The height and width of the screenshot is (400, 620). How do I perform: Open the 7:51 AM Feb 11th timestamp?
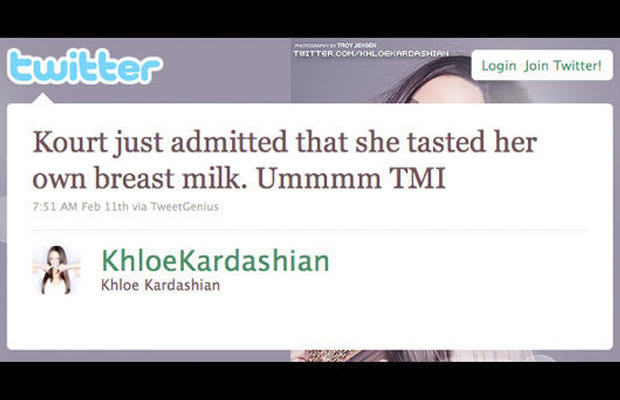(80, 207)
